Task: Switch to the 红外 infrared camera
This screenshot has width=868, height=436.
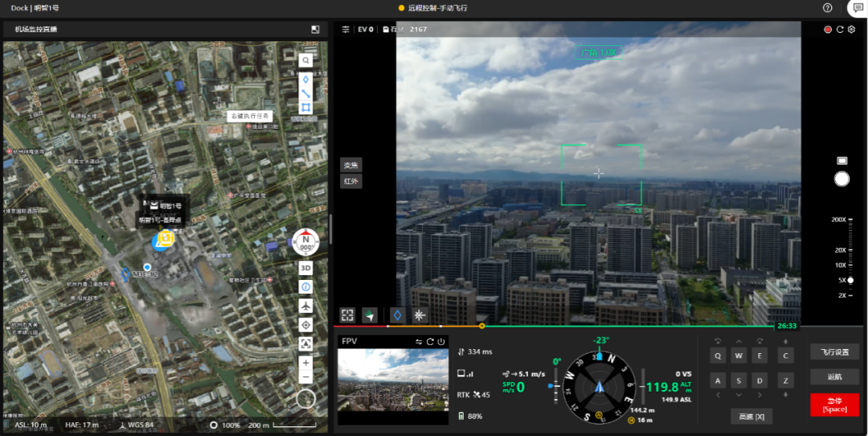Action: (x=351, y=181)
